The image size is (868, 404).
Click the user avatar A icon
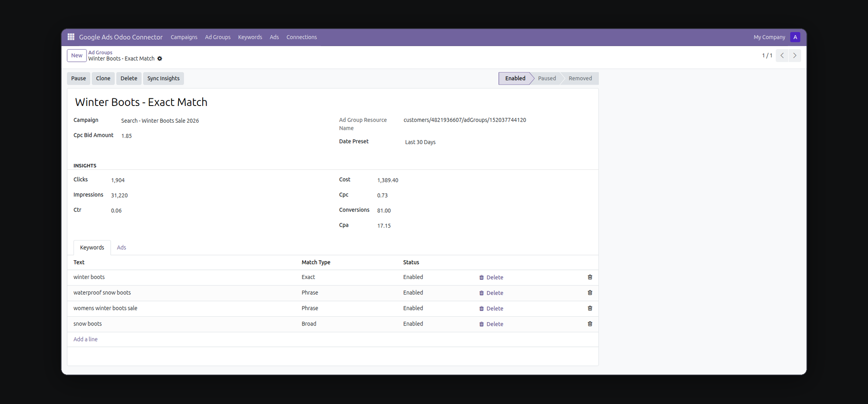[x=795, y=37]
